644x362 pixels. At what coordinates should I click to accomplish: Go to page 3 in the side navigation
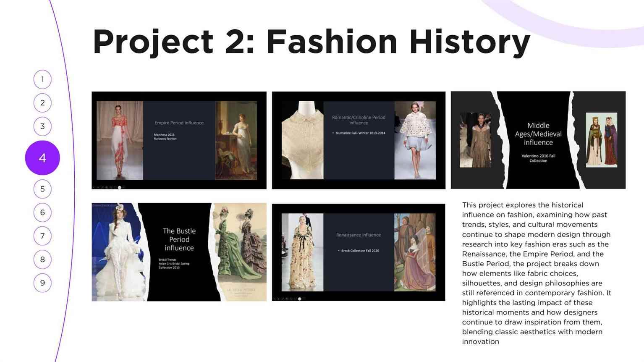[42, 126]
